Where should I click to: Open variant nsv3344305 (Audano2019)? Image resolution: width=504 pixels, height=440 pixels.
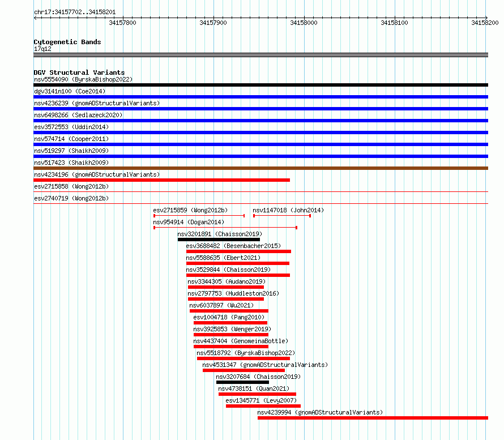(227, 281)
